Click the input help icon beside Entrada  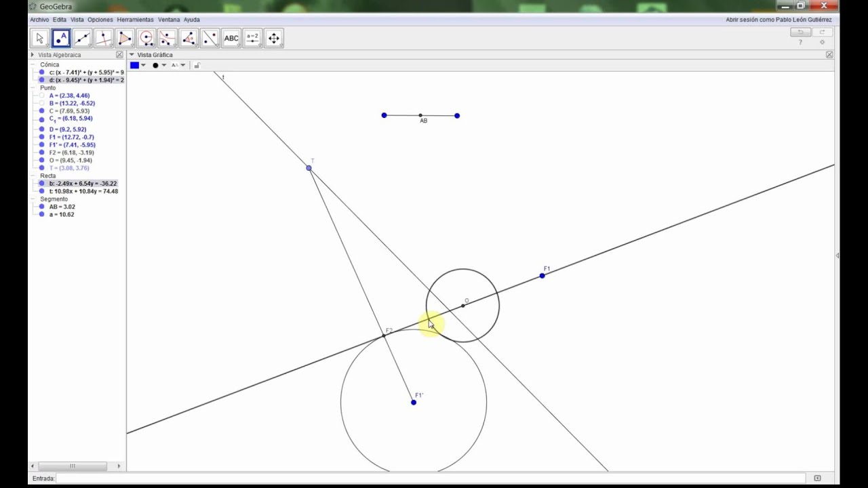817,479
